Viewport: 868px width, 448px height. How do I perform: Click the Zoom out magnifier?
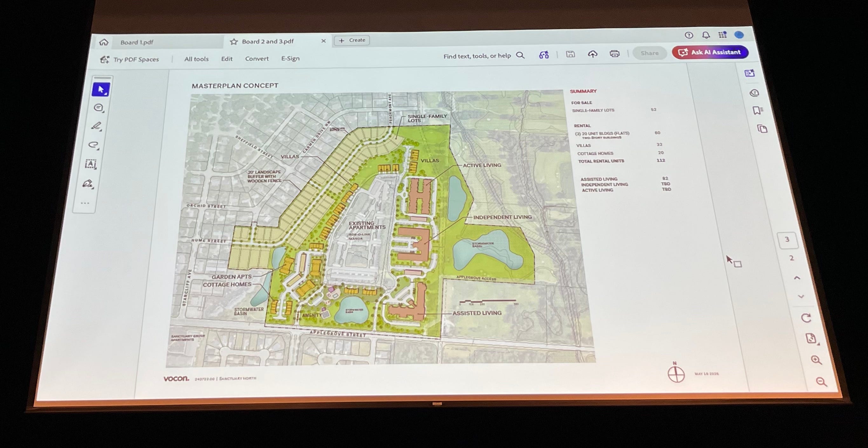[x=822, y=382]
